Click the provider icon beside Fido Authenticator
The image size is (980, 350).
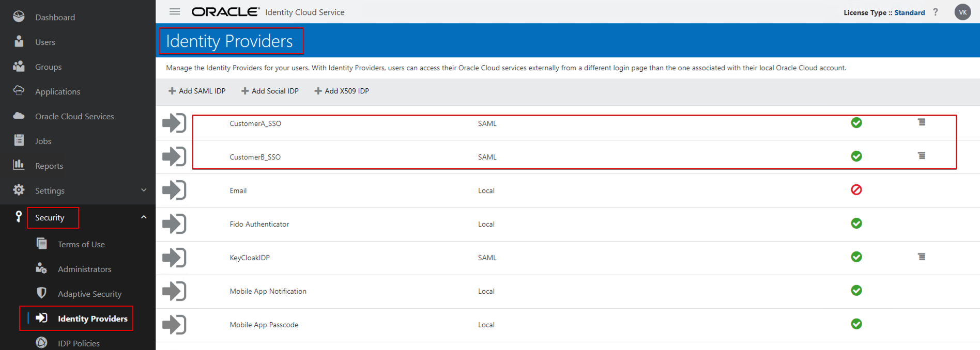tap(174, 224)
